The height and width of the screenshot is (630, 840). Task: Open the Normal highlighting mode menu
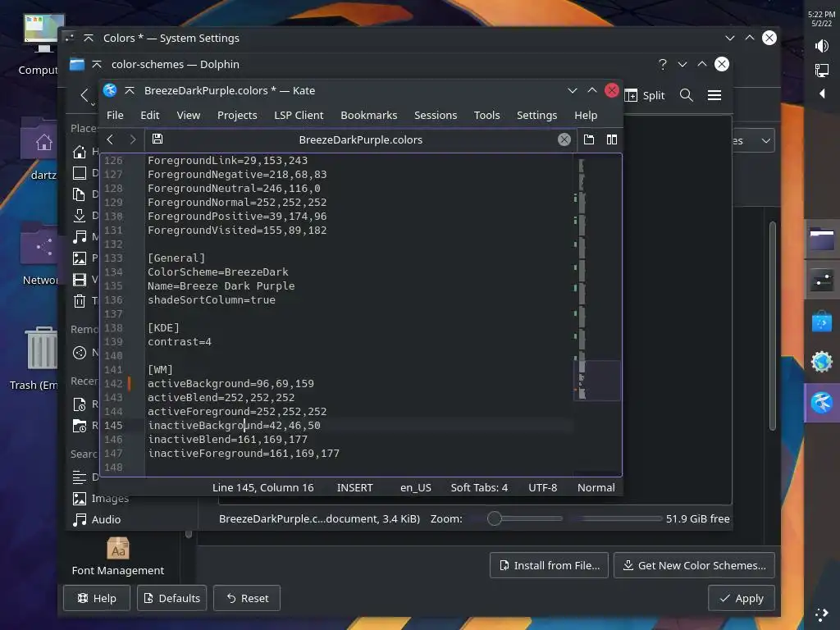pyautogui.click(x=596, y=487)
